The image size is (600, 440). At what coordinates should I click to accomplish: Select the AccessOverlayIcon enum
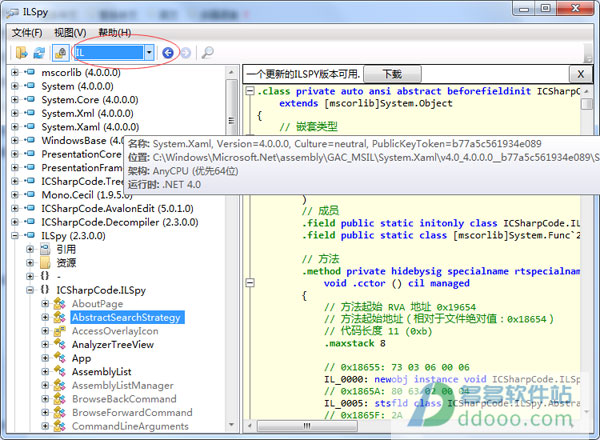(115, 331)
